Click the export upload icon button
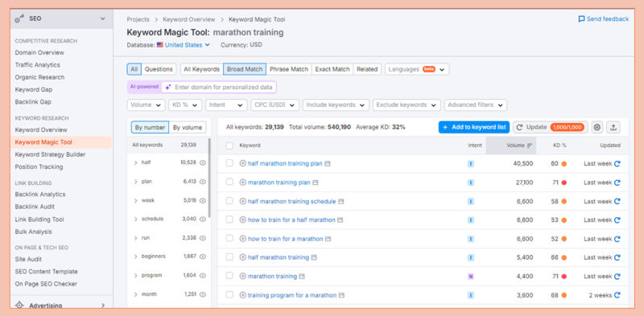The height and width of the screenshot is (316, 644). click(613, 127)
